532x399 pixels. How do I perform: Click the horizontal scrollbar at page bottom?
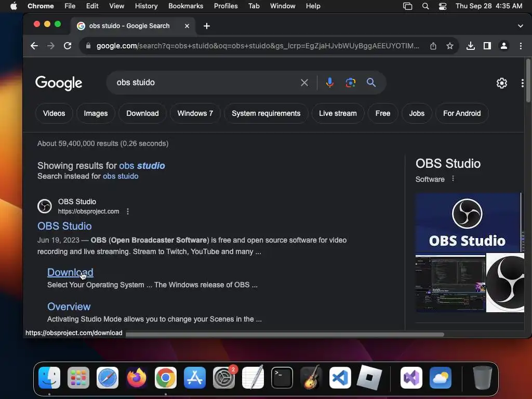click(285, 335)
